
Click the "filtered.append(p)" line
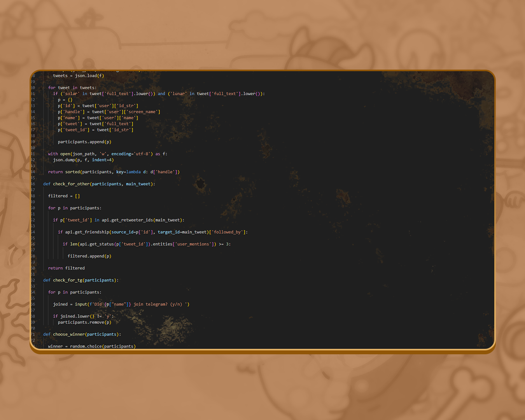pos(89,256)
